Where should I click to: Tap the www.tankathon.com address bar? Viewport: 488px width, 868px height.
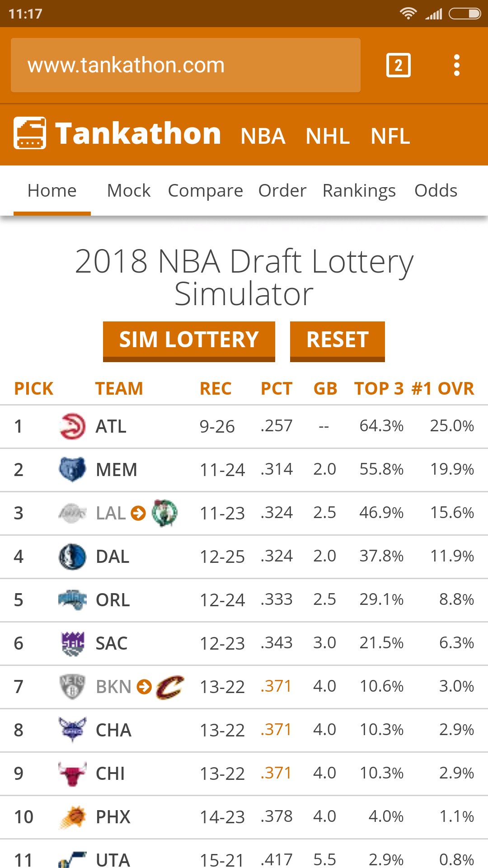pyautogui.click(x=186, y=65)
